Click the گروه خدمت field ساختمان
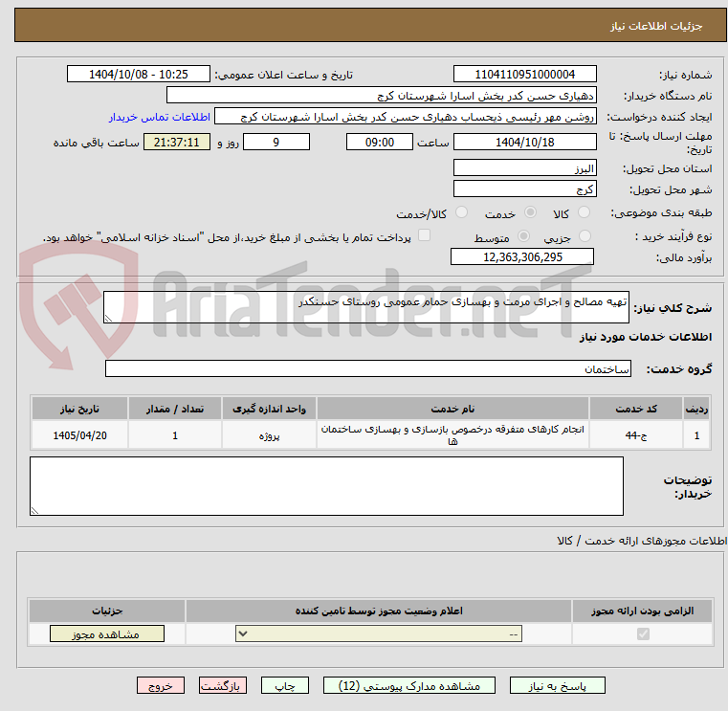728x711 pixels. [x=367, y=368]
